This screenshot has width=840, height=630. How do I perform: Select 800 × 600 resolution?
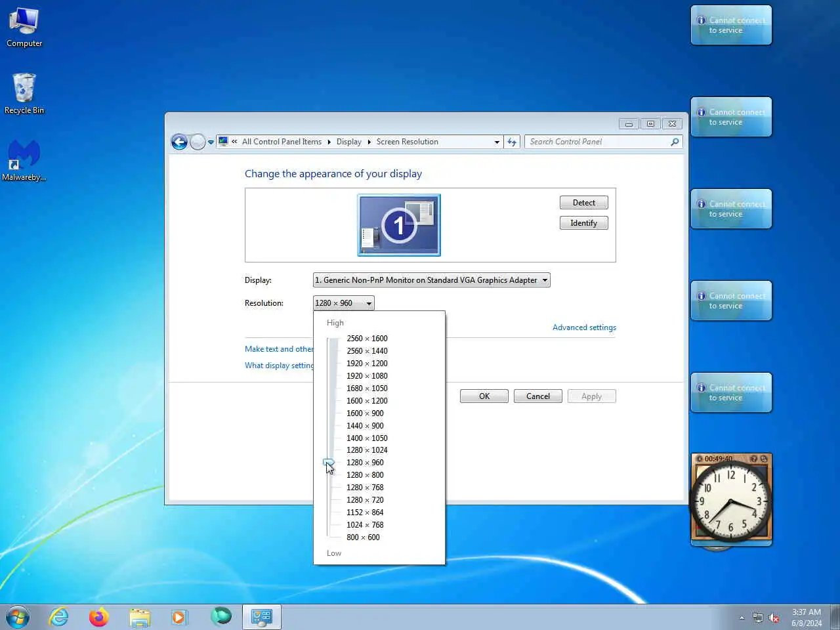(x=363, y=537)
